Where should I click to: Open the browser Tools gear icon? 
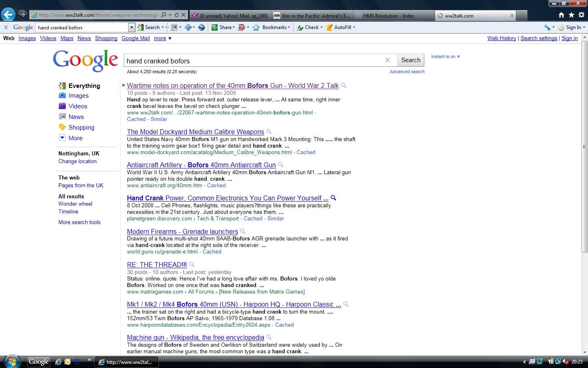coord(581,15)
